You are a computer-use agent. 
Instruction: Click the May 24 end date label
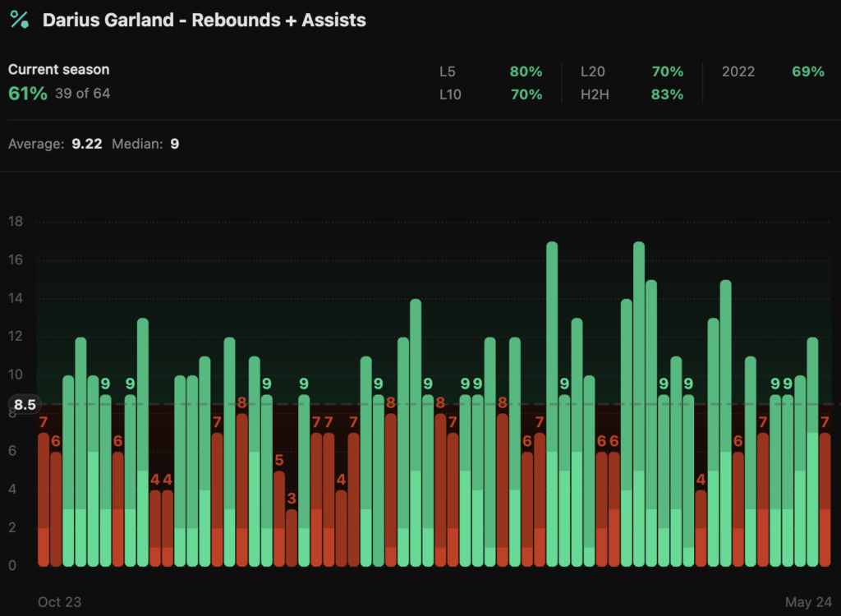[808, 602]
